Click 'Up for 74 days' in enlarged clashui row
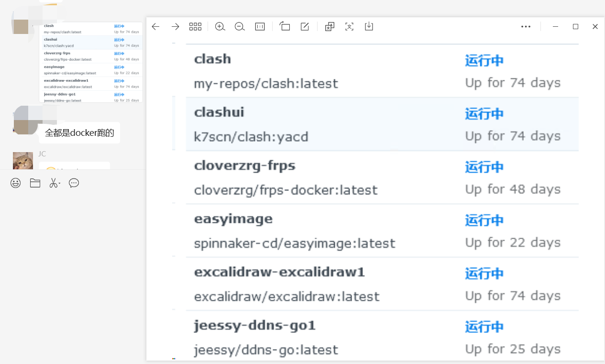This screenshot has width=605, height=364. [513, 136]
